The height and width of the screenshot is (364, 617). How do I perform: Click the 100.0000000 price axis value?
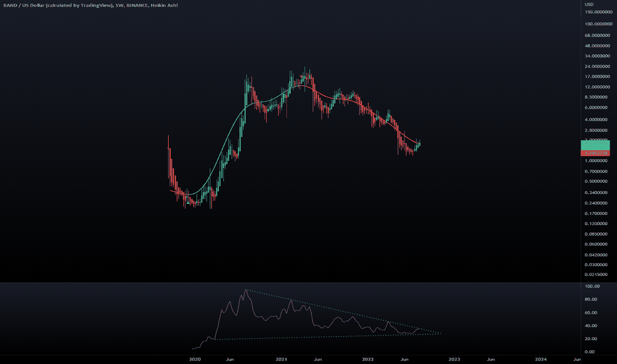click(x=598, y=24)
